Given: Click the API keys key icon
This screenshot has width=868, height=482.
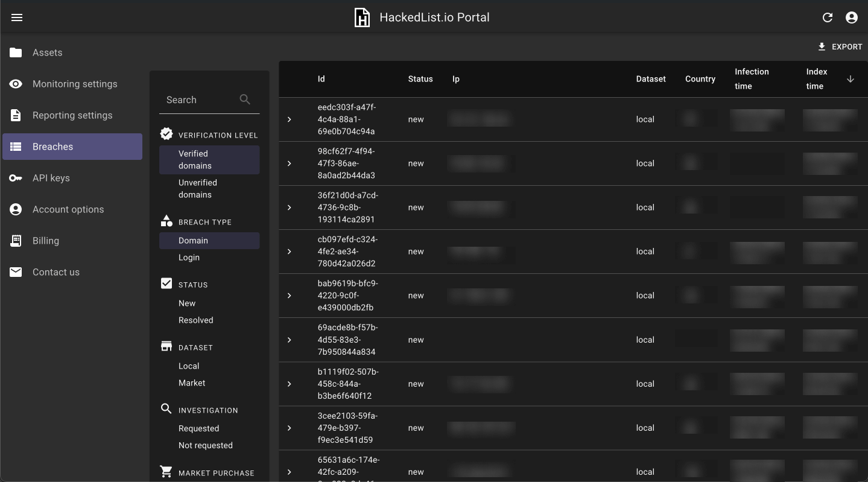Looking at the screenshot, I should pyautogui.click(x=16, y=178).
